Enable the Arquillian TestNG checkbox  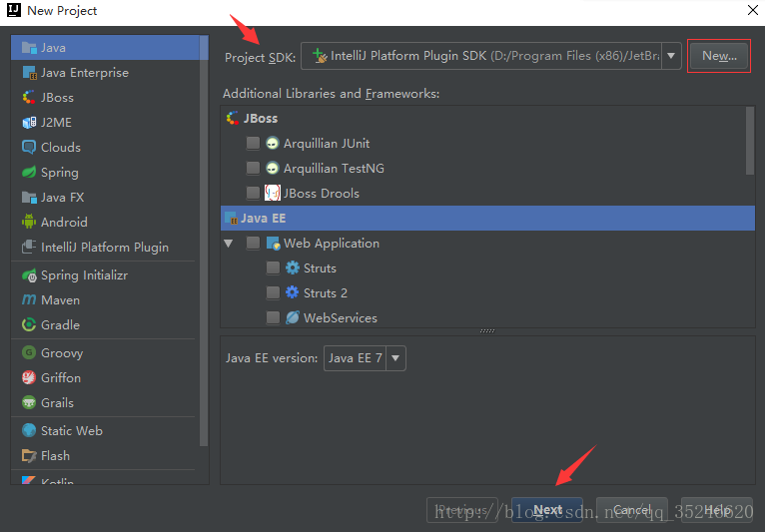click(253, 168)
